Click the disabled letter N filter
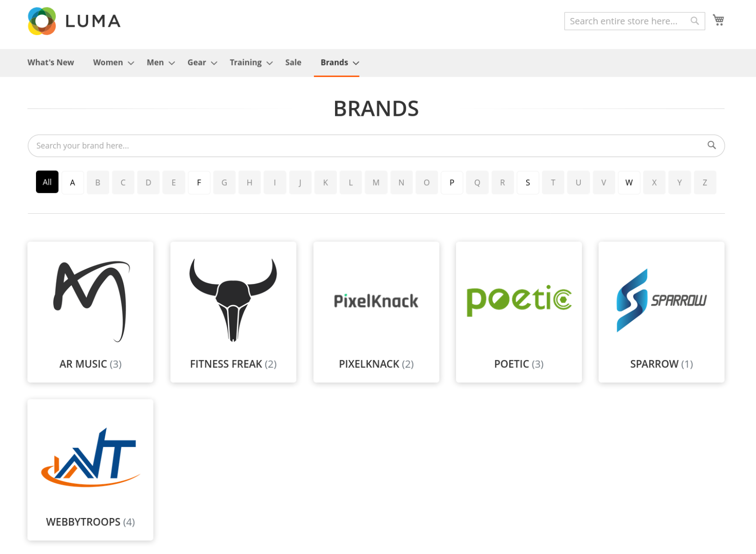Screen dimensions: 756x554 pyautogui.click(x=402, y=182)
